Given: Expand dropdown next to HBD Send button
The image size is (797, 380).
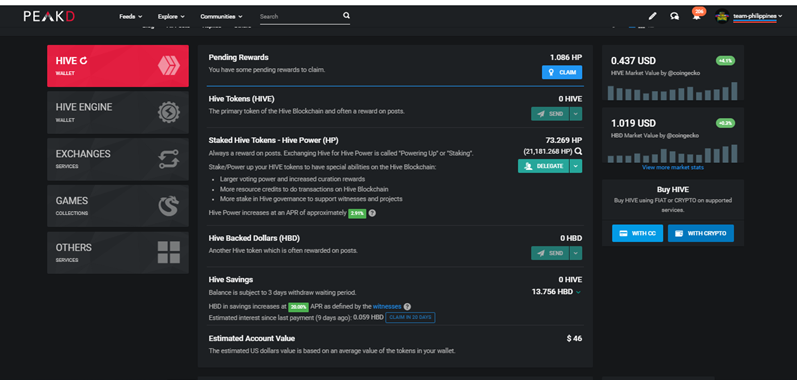Looking at the screenshot, I should (575, 253).
